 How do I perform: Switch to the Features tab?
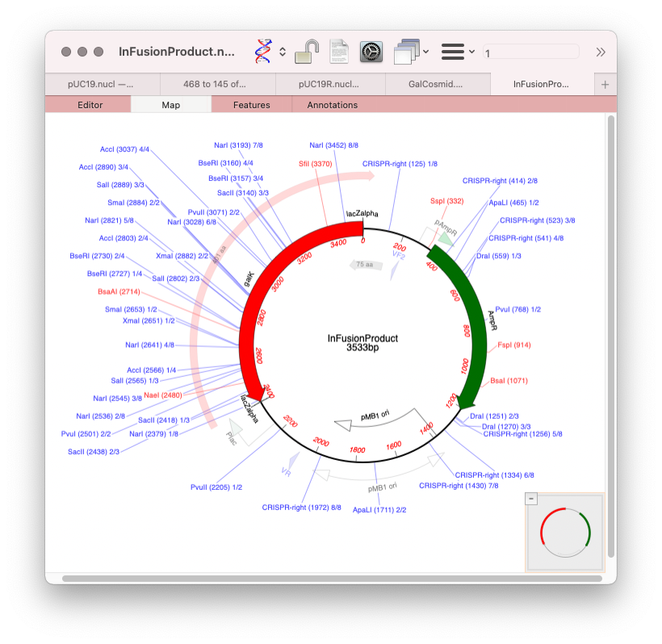point(251,104)
